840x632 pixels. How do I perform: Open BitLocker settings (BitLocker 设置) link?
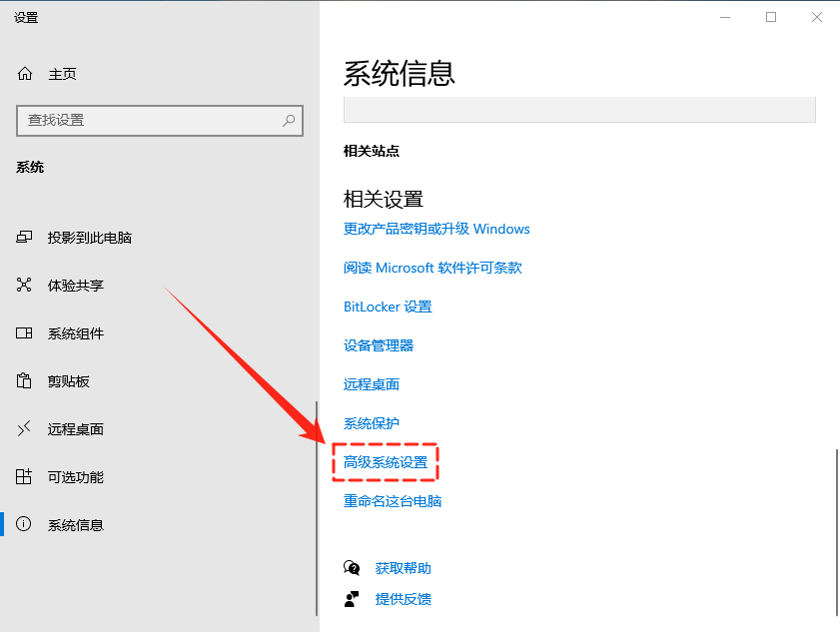pos(388,307)
